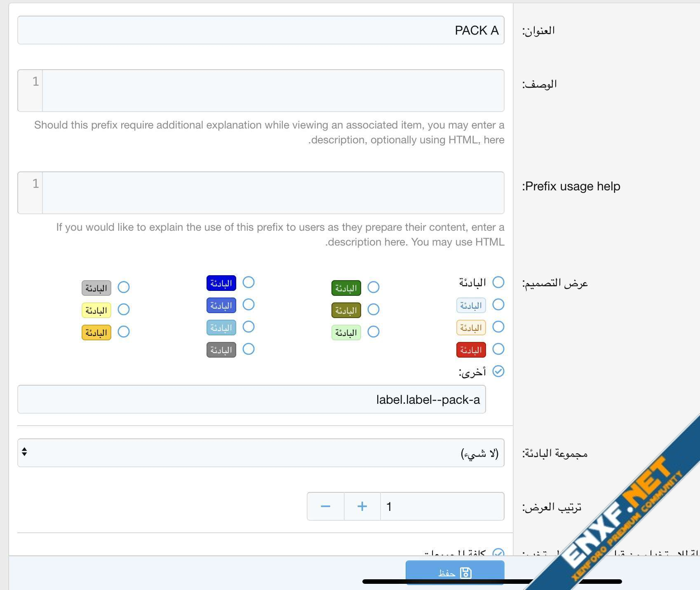Click into the description code editor
This screenshot has width=700, height=590.
pos(273,91)
